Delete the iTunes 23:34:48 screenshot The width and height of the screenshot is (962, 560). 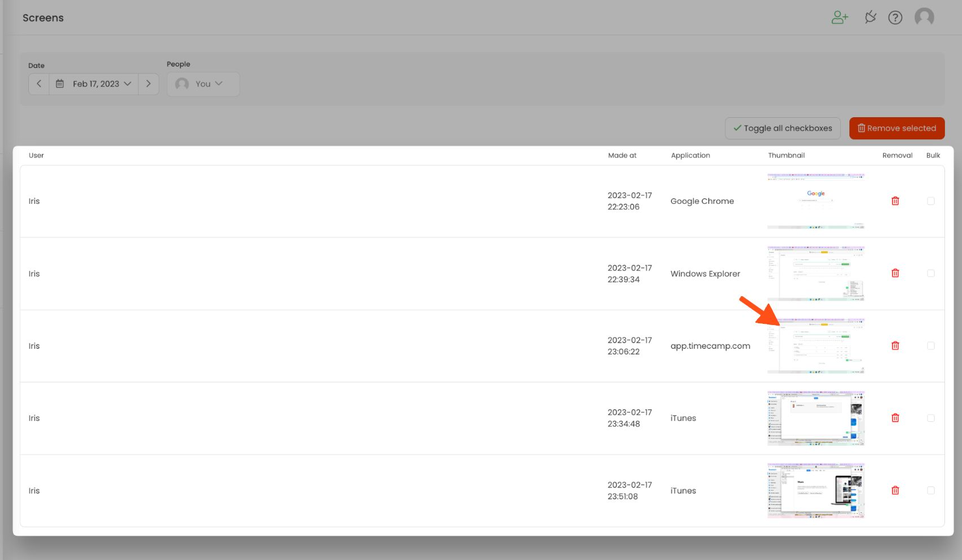coord(895,418)
